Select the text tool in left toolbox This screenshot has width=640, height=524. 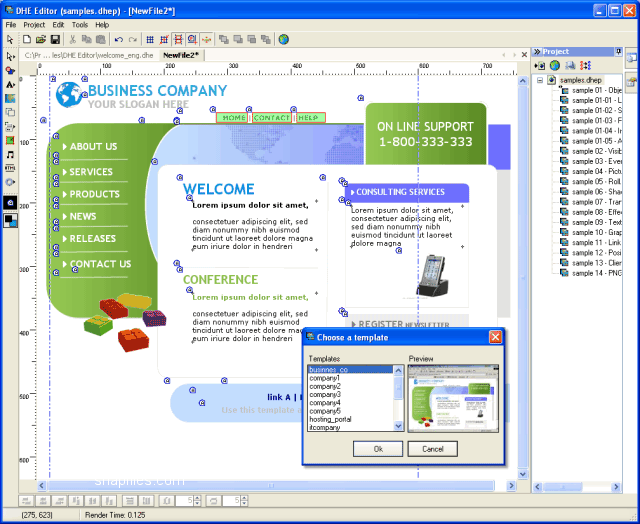pos(10,84)
